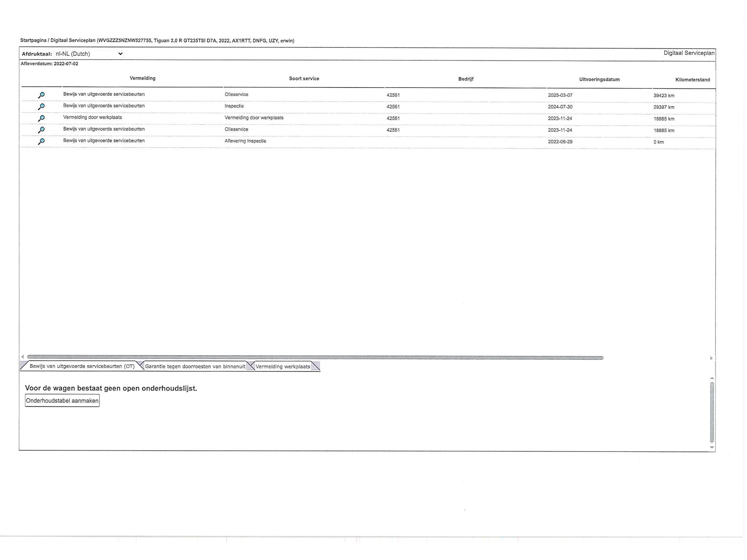
Task: Select the Vermelding werkplaats tab
Action: tap(283, 366)
